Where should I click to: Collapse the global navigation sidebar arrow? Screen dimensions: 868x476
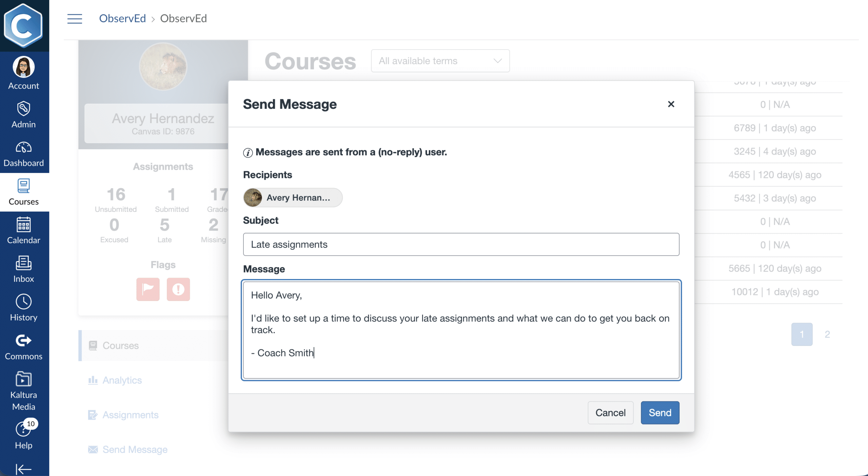[x=24, y=469]
